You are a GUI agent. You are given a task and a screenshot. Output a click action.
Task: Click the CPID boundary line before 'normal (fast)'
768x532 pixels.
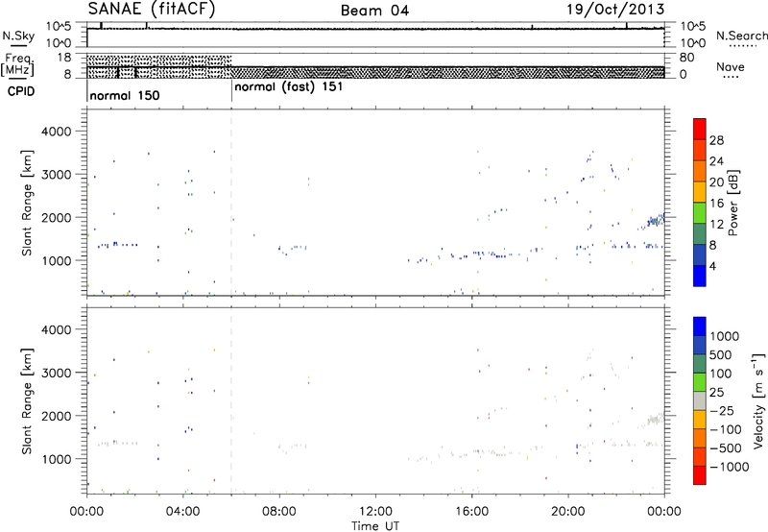(231, 90)
